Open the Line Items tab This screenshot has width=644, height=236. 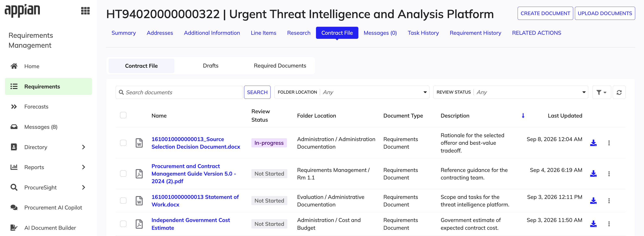point(263,33)
